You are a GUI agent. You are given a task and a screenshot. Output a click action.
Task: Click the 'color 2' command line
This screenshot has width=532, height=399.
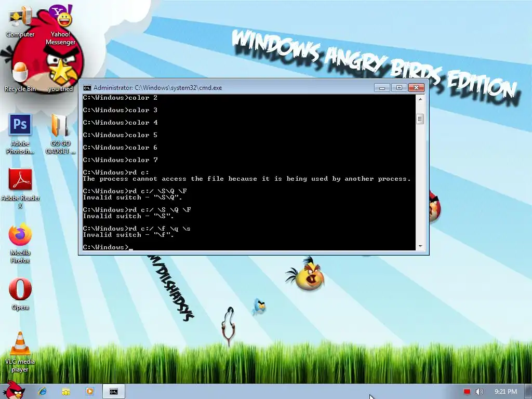120,98
